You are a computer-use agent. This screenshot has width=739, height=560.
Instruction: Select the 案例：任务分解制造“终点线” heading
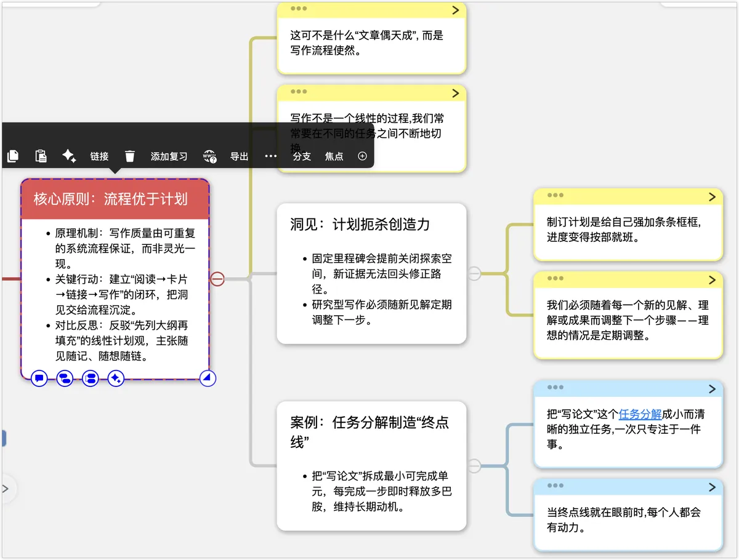pos(369,432)
